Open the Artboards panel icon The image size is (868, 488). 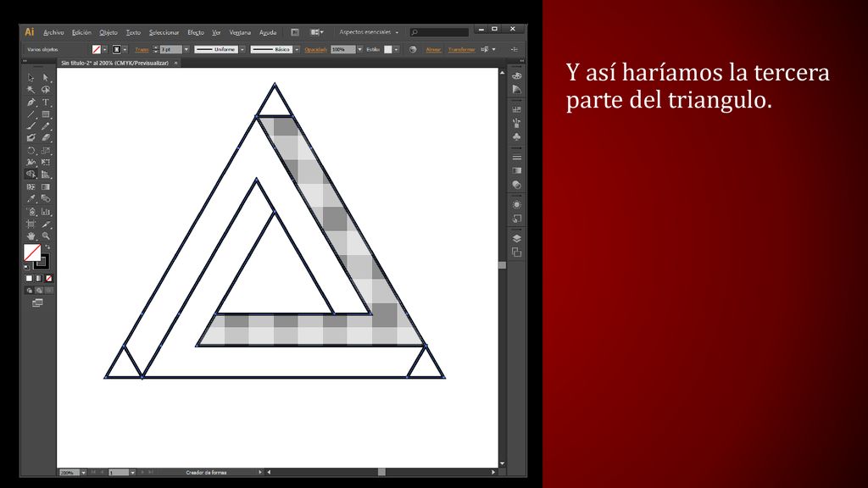click(x=516, y=252)
